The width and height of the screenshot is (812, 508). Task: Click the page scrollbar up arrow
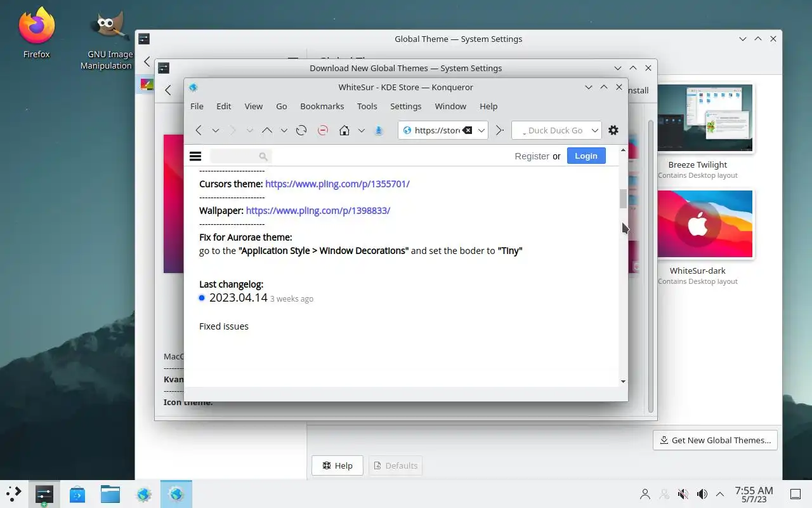point(623,150)
